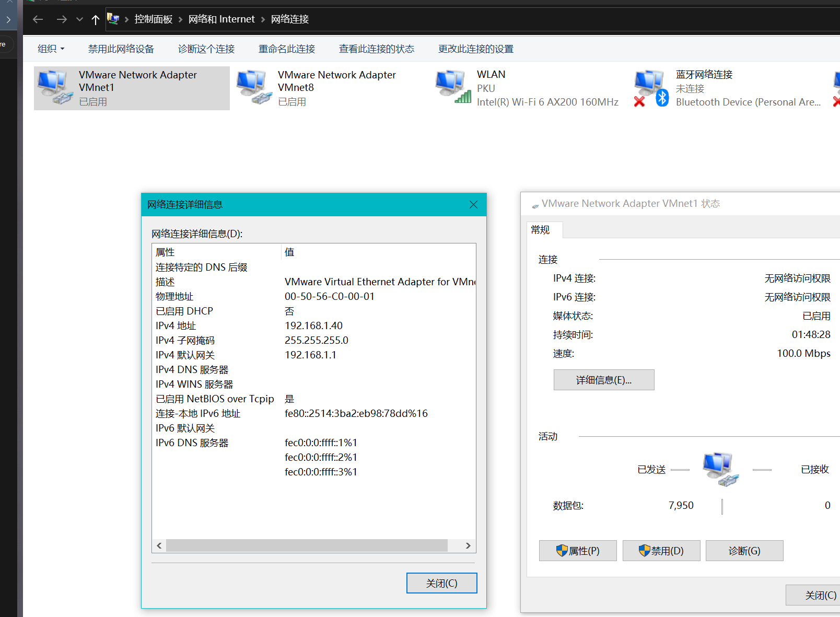840x617 pixels.
Task: Click the 100.0 Mbps speed value
Action: 803,353
